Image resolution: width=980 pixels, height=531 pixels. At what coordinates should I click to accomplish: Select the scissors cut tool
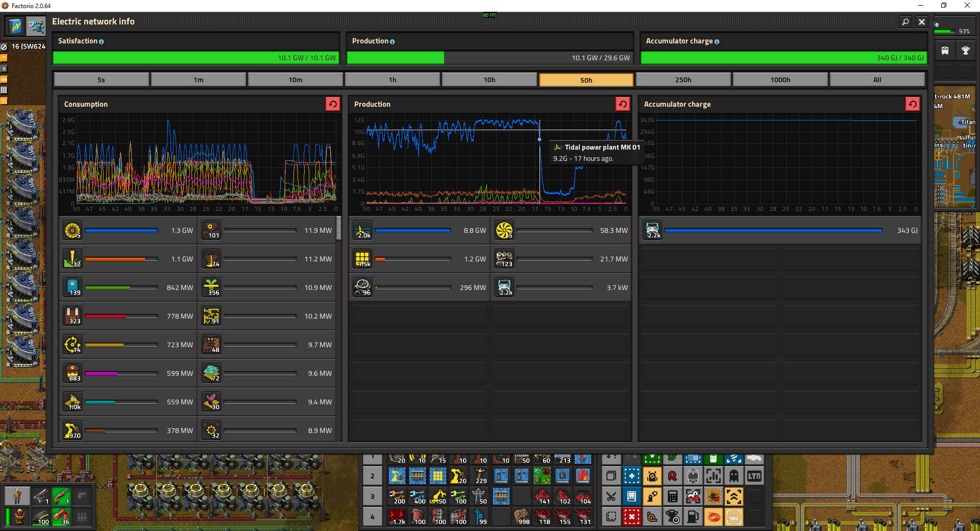click(x=611, y=496)
